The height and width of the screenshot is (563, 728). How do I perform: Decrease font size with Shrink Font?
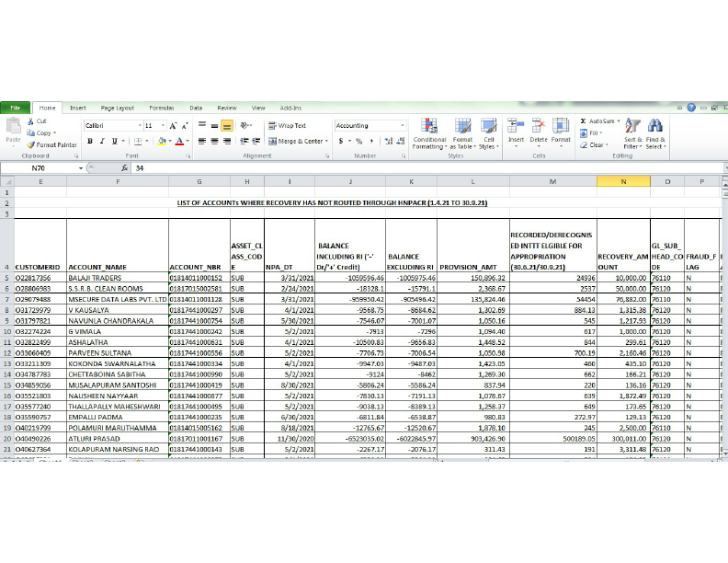tap(185, 126)
